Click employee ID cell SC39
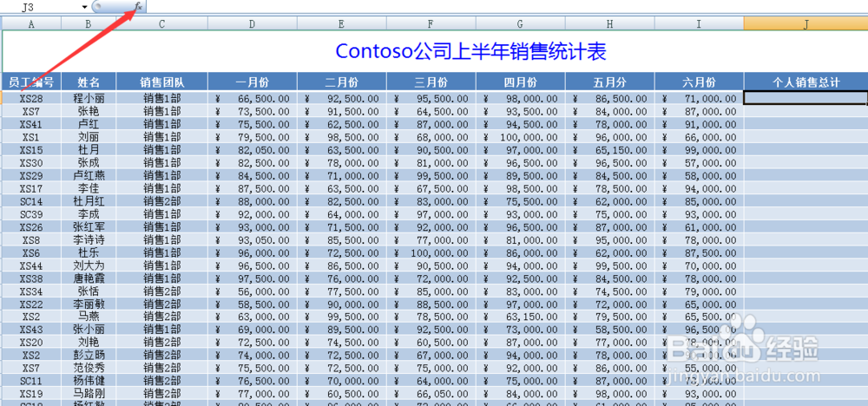 click(x=31, y=214)
